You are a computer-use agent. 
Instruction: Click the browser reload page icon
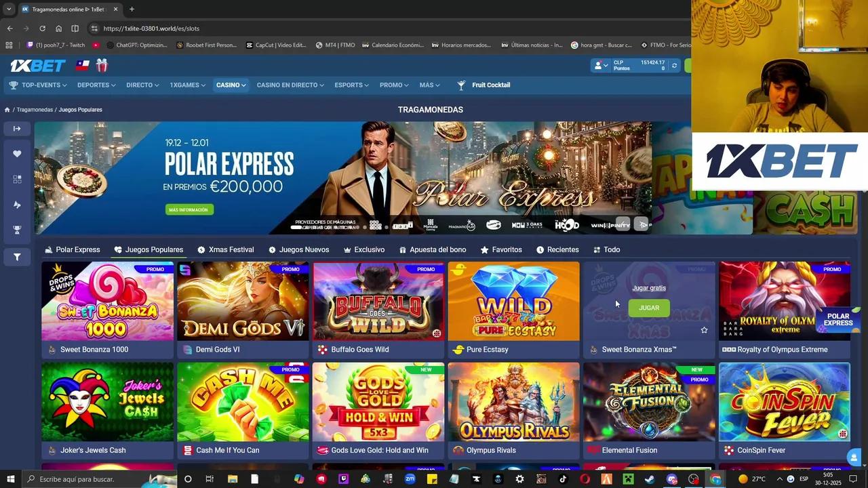42,28
